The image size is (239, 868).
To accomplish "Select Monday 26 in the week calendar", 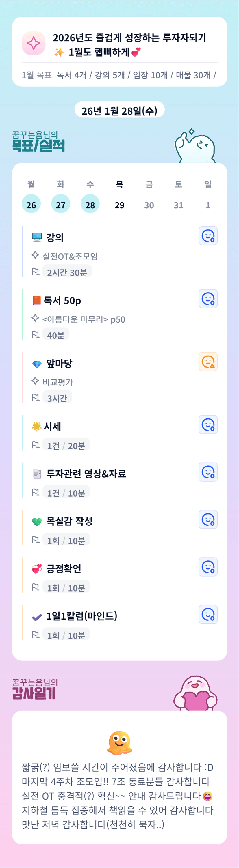I will pyautogui.click(x=31, y=204).
